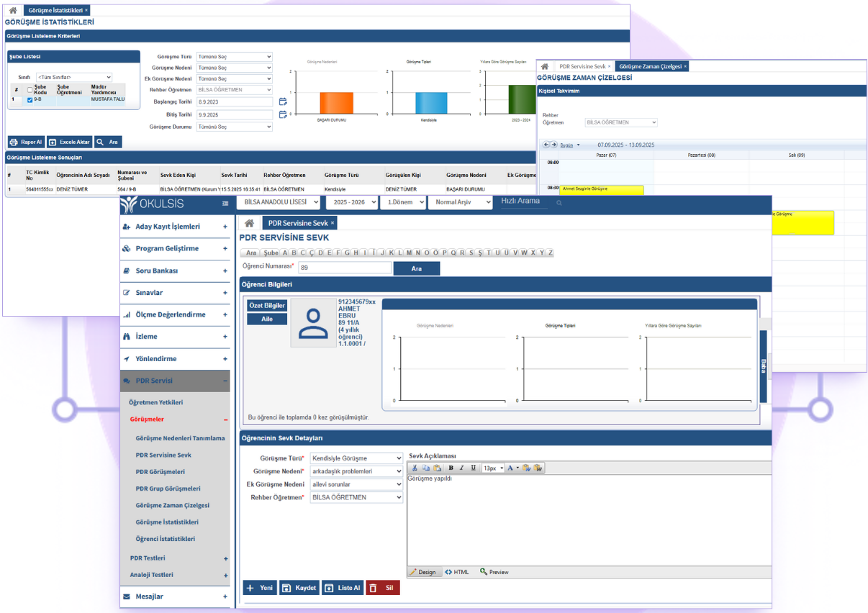Click the hamburger menu icon beside OKULSIS logo

pyautogui.click(x=225, y=204)
